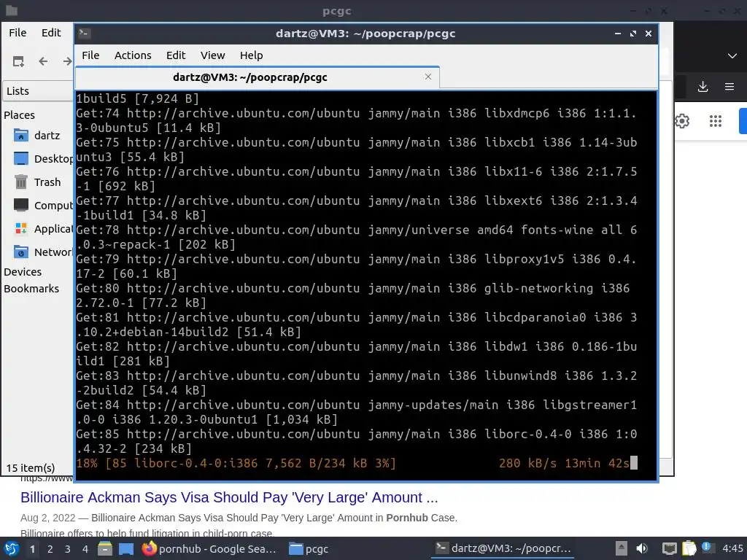Switch to workspace 3
747x560 pixels.
coord(68,549)
